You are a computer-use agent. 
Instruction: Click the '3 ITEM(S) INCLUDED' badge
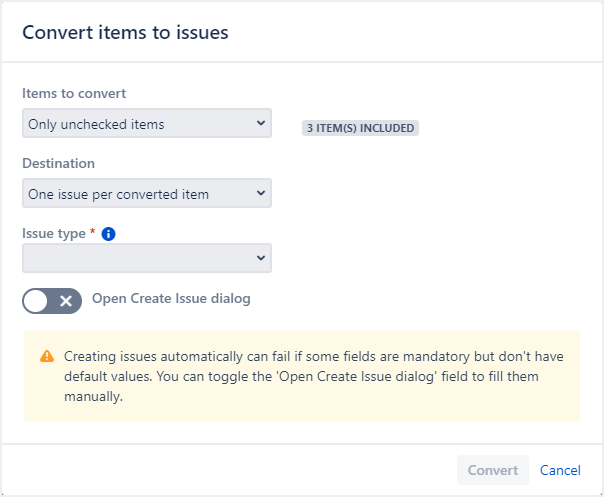[360, 128]
